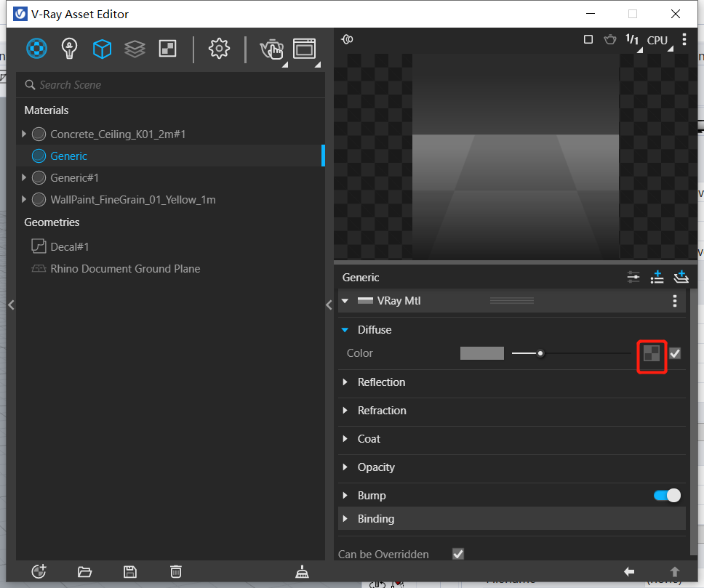This screenshot has width=704, height=588.
Task: Click the preview teapot render icon
Action: tap(609, 39)
